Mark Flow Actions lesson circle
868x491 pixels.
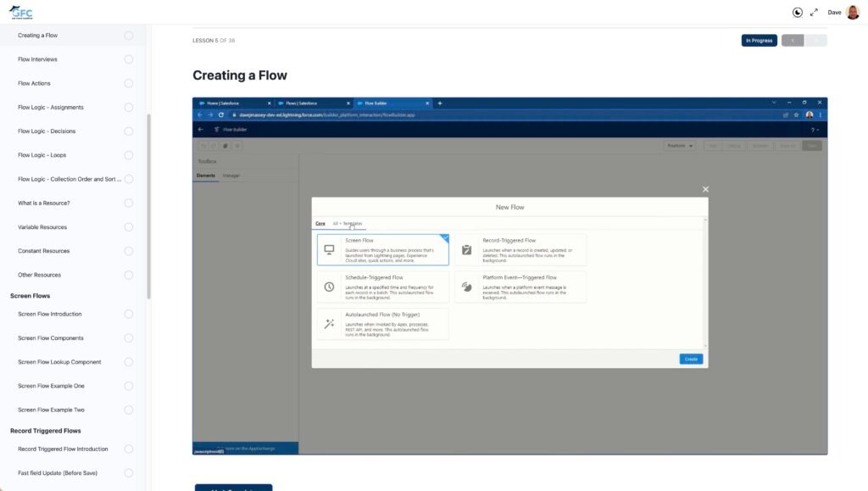pyautogui.click(x=129, y=84)
